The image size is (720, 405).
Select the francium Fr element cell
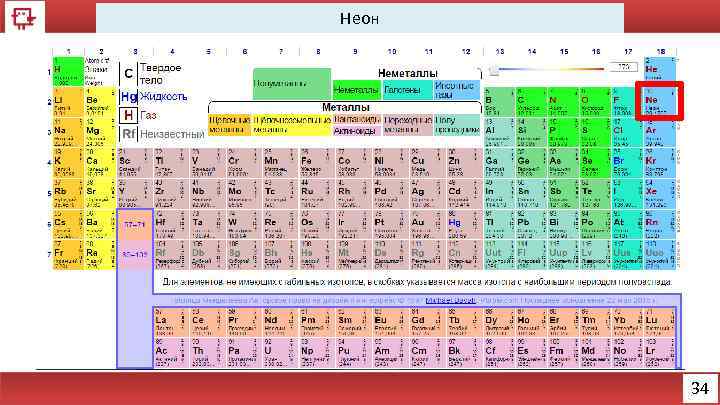click(68, 255)
